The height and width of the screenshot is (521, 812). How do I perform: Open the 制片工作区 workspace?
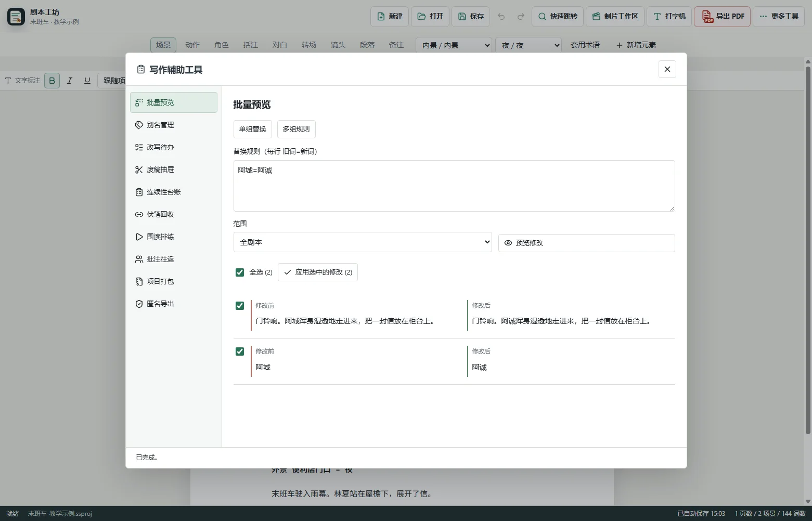(x=615, y=16)
